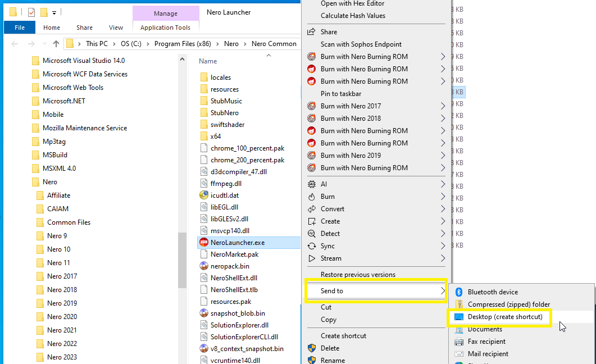Click the Create icon in context menu
Screen dimensions: 596x364
pyautogui.click(x=311, y=221)
